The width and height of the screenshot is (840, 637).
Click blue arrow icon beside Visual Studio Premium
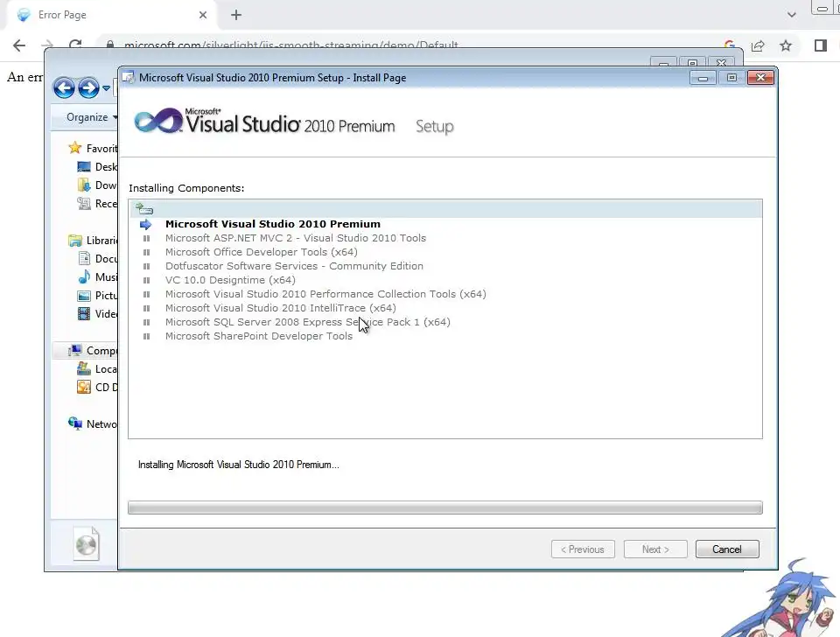(146, 225)
